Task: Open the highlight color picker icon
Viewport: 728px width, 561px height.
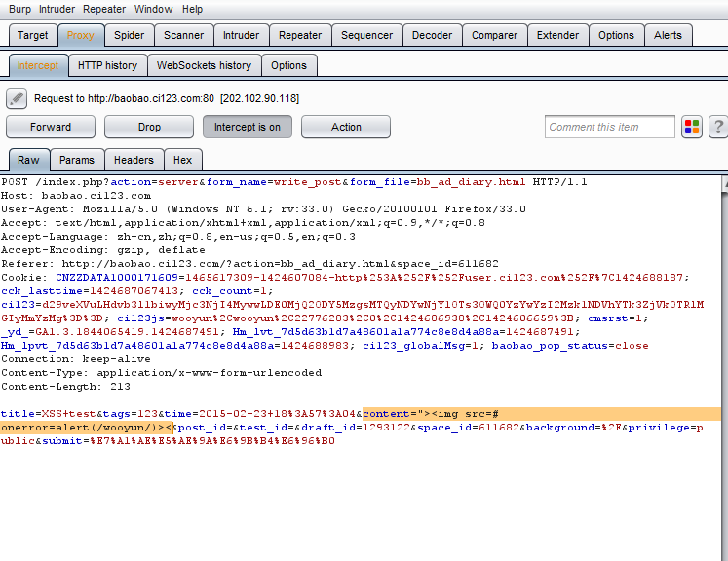Action: point(692,127)
